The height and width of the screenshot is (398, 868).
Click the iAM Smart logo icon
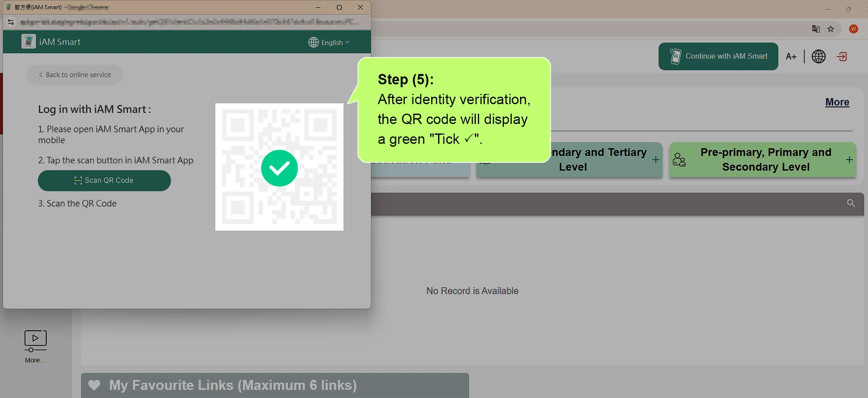click(29, 41)
